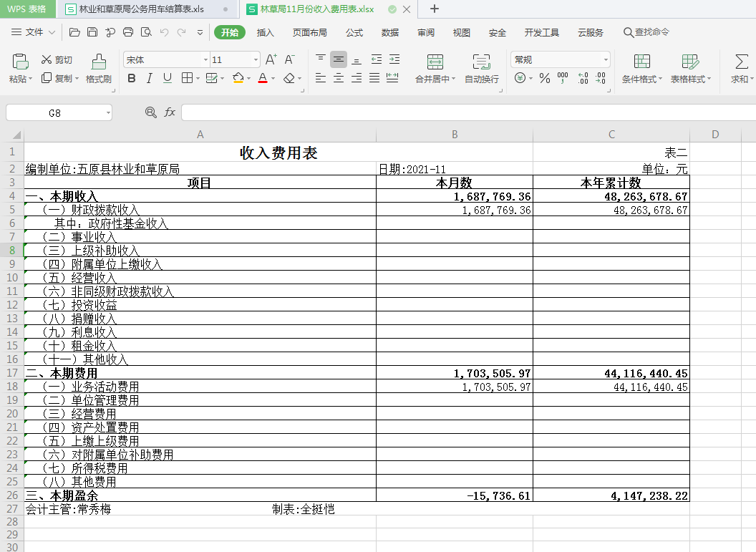The height and width of the screenshot is (552, 756).
Task: Set bottom vertical alignment
Action: click(357, 60)
